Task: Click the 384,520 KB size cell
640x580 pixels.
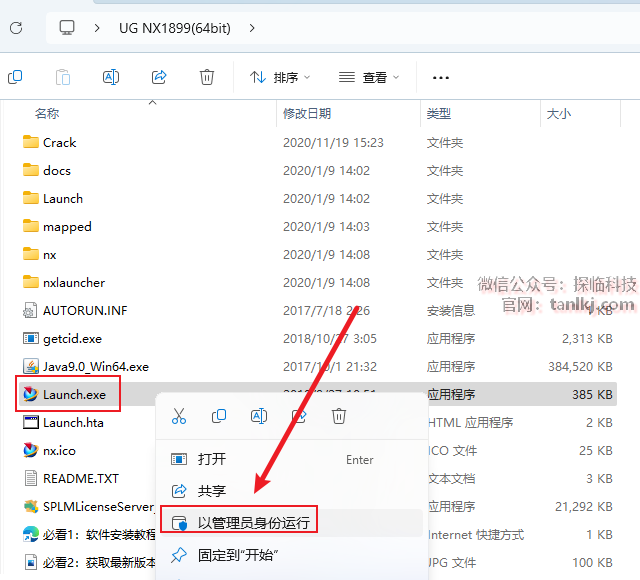Action: click(x=580, y=367)
